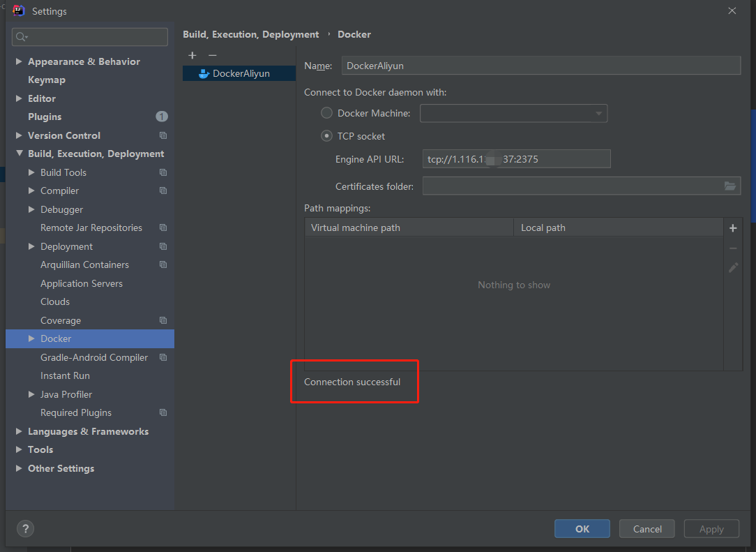Image resolution: width=756 pixels, height=552 pixels.
Task: Expand the Docker subtree arrow
Action: click(x=31, y=338)
